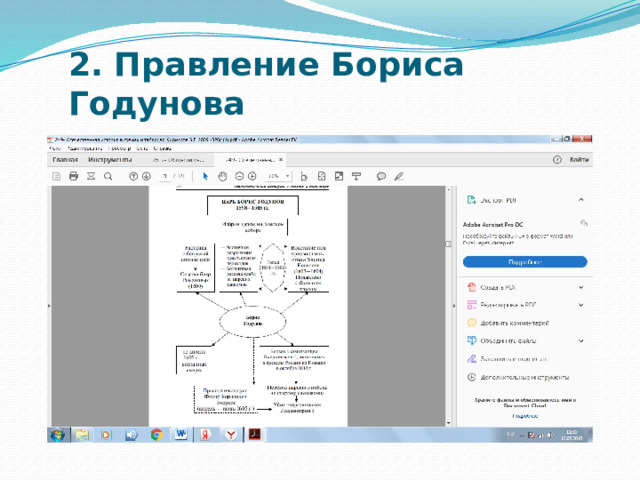Open Adobe Acrobat taskbar icon
The image size is (640, 480).
pyautogui.click(x=255, y=434)
